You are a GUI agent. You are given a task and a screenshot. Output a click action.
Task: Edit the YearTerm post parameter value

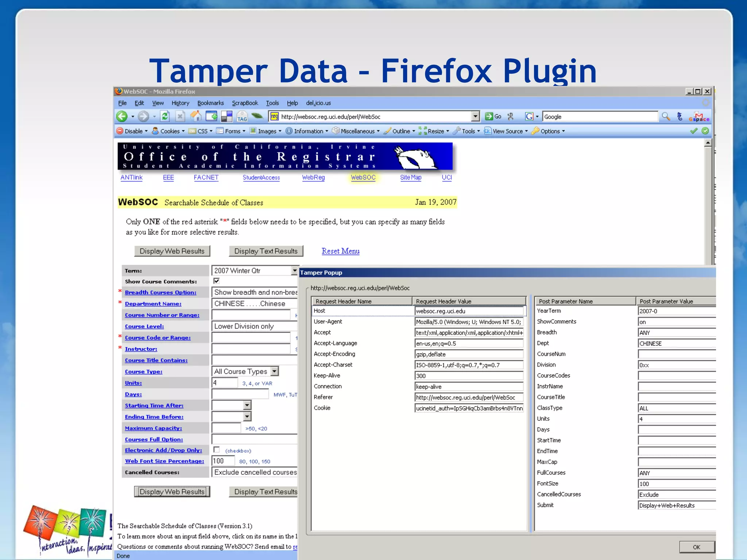pyautogui.click(x=677, y=311)
